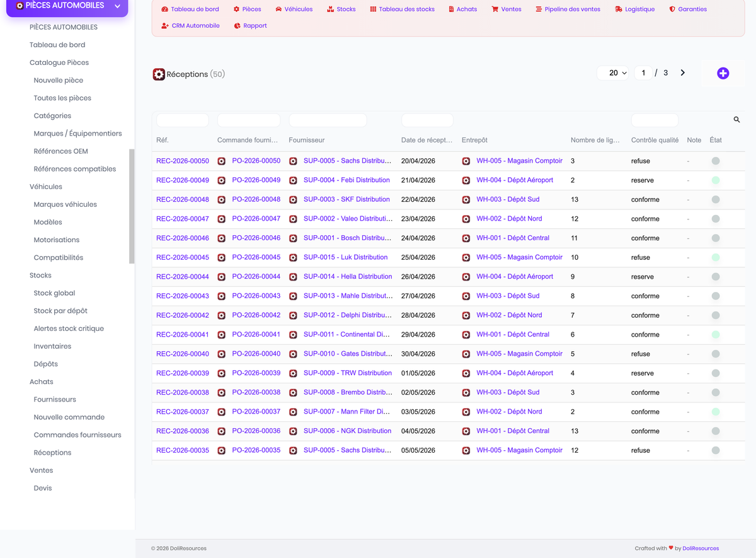Click status indicator of REC-2026-00049 row

coord(716,180)
